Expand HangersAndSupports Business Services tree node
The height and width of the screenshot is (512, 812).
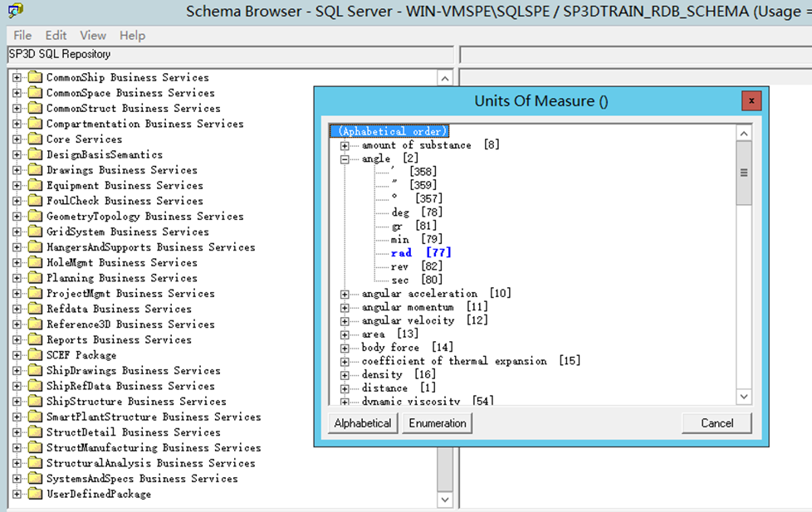17,247
